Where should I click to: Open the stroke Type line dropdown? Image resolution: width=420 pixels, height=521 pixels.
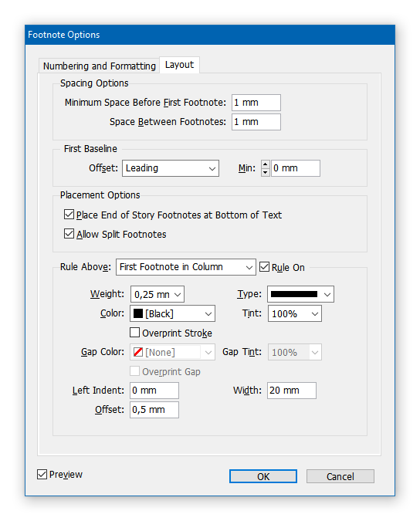(300, 294)
